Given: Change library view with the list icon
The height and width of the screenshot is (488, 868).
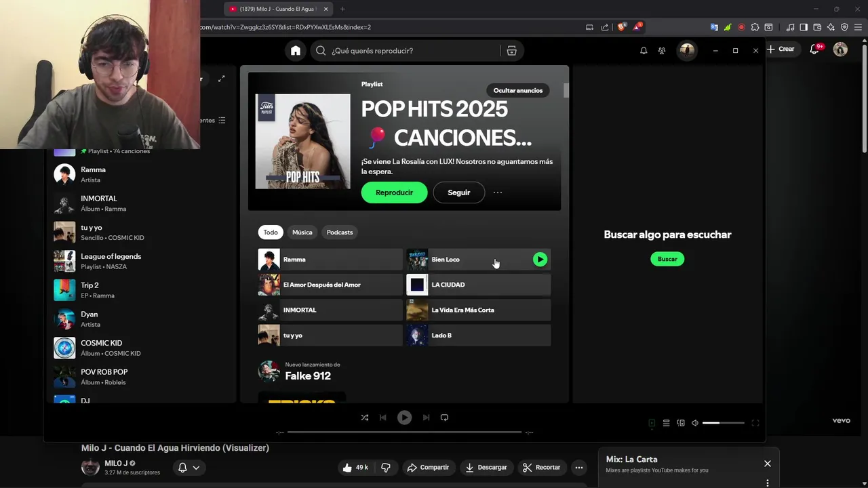Looking at the screenshot, I should tap(222, 121).
